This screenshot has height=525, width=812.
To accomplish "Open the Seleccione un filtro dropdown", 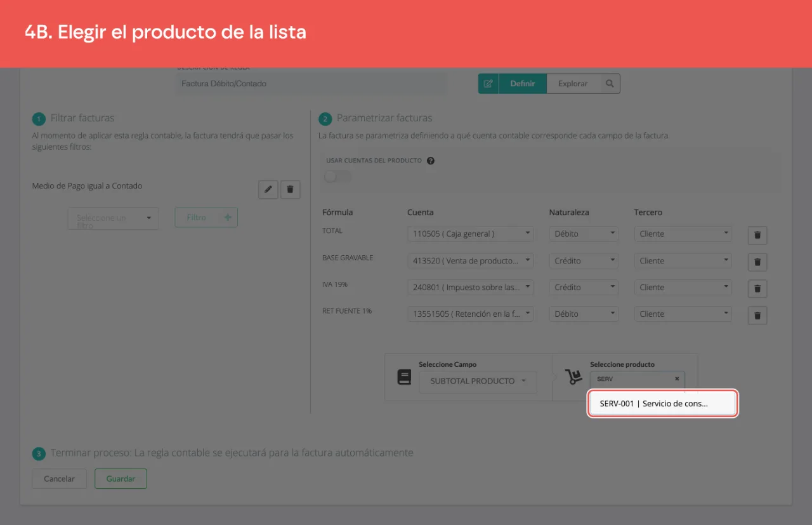I will (x=113, y=218).
